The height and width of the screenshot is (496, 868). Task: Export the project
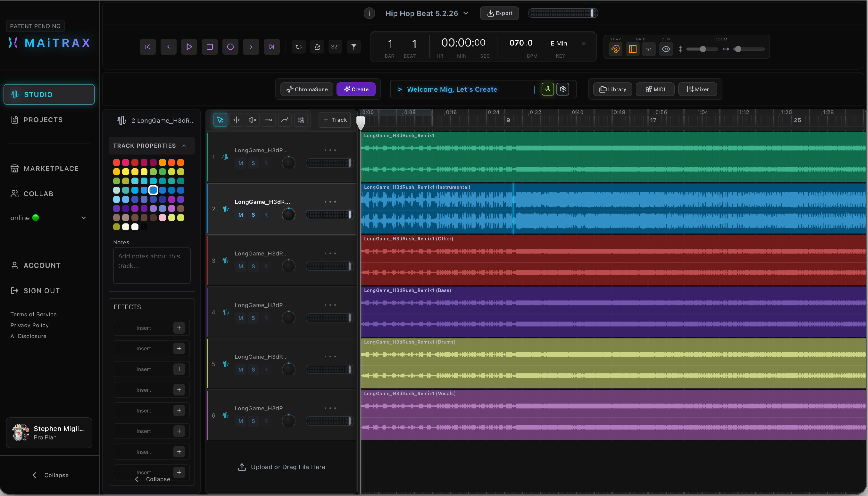tap(499, 13)
